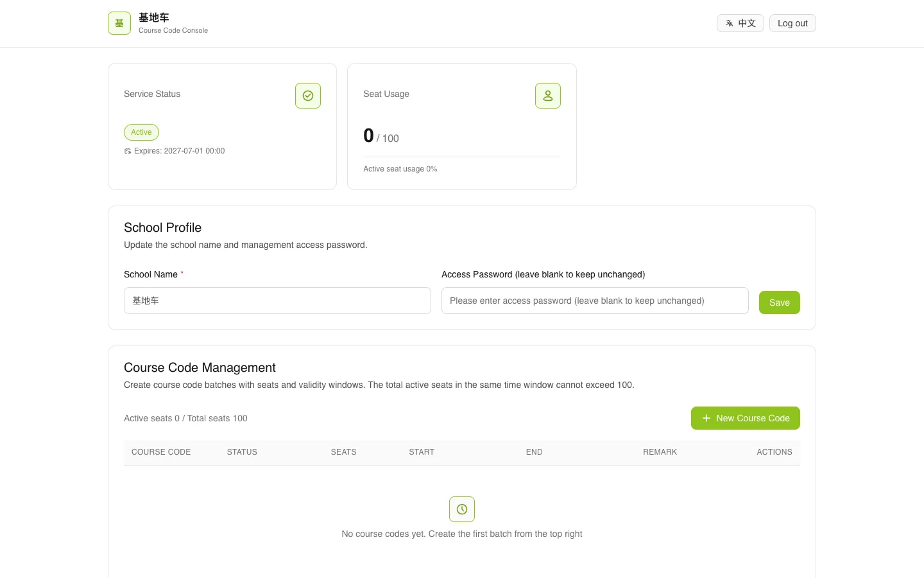Click the SEATS column header
The height and width of the screenshot is (578, 924).
[x=343, y=452]
